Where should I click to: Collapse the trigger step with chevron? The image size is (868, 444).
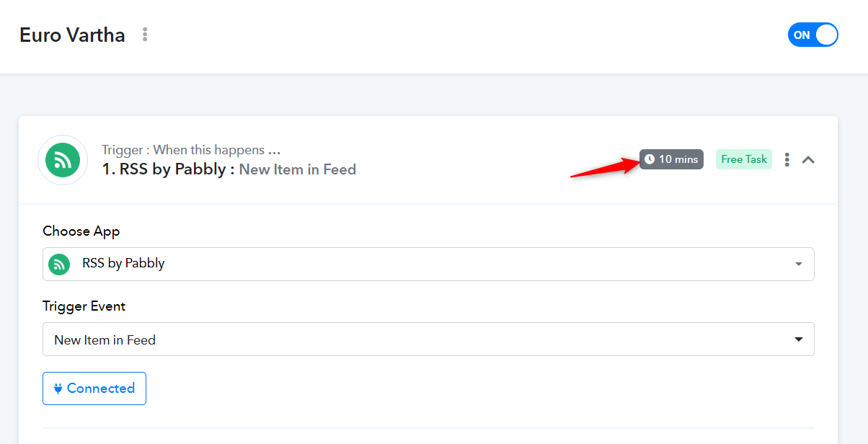[x=809, y=159]
